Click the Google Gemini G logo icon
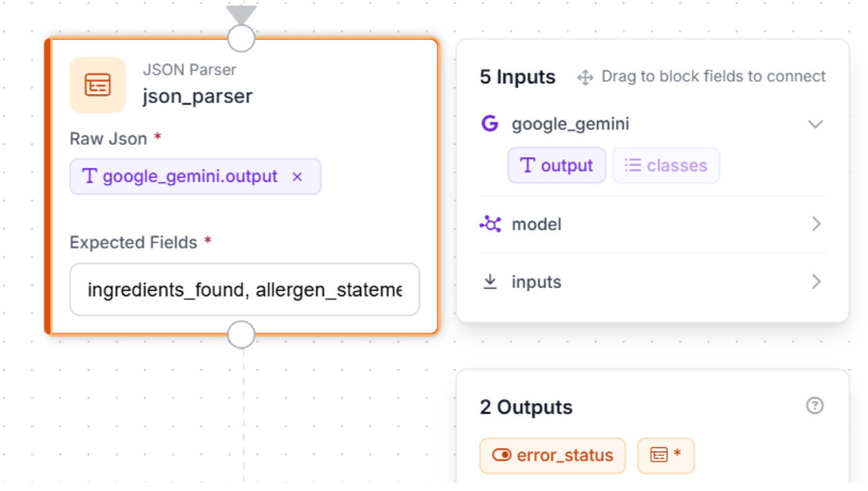The width and height of the screenshot is (868, 491). [x=490, y=124]
